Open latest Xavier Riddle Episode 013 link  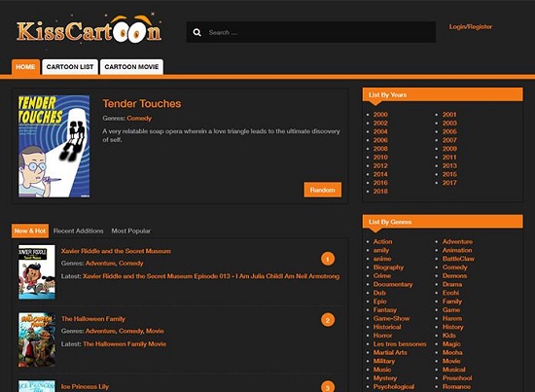(211, 276)
